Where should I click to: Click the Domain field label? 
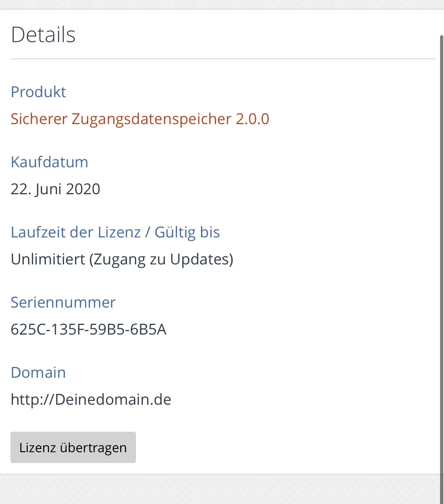coord(38,373)
